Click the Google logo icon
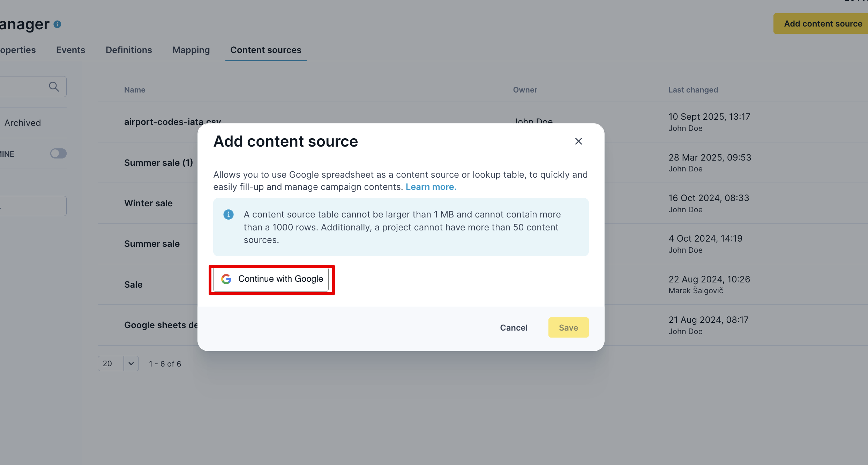 coord(226,279)
